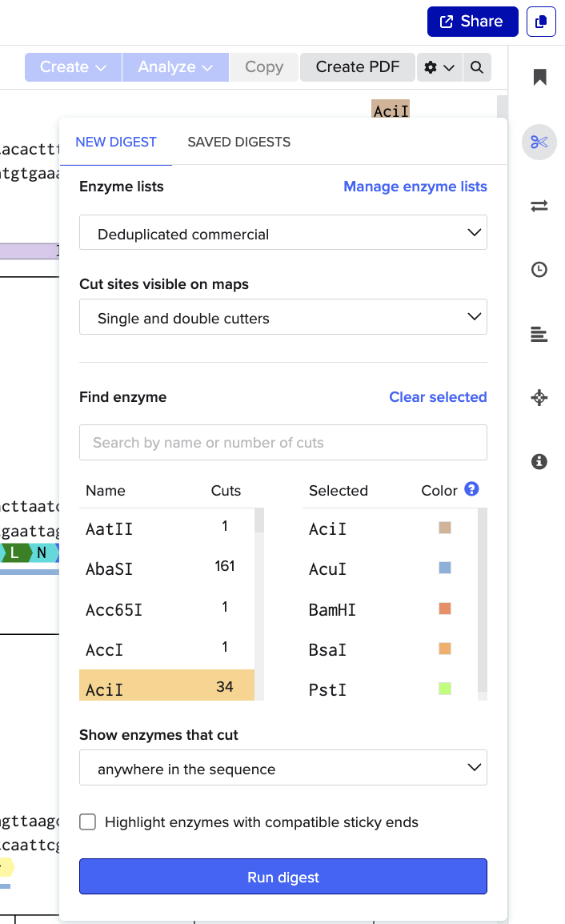Enable highlight compatible sticky ends checkbox
Screen dimensions: 565x924
click(x=88, y=822)
